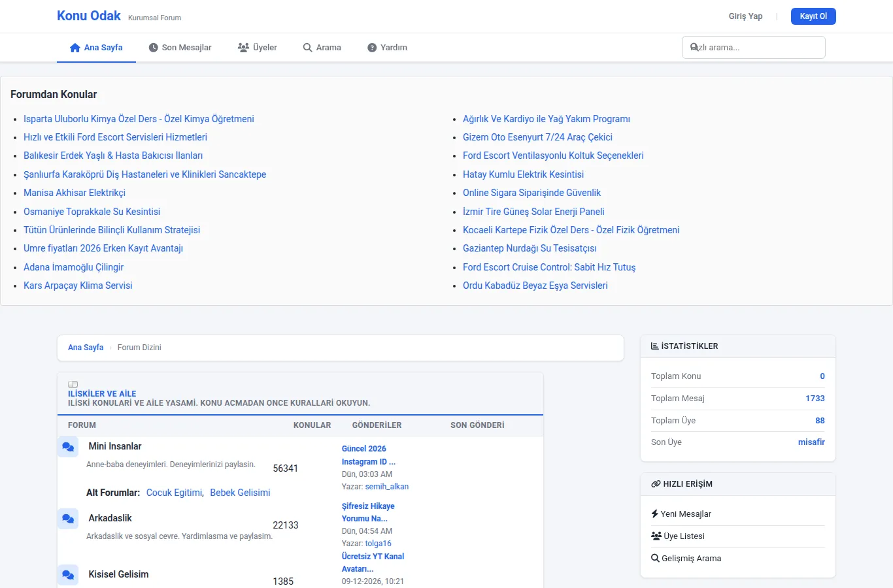Click the lightning icon beside Yeni Mesajlar
The height and width of the screenshot is (588, 893).
(655, 514)
